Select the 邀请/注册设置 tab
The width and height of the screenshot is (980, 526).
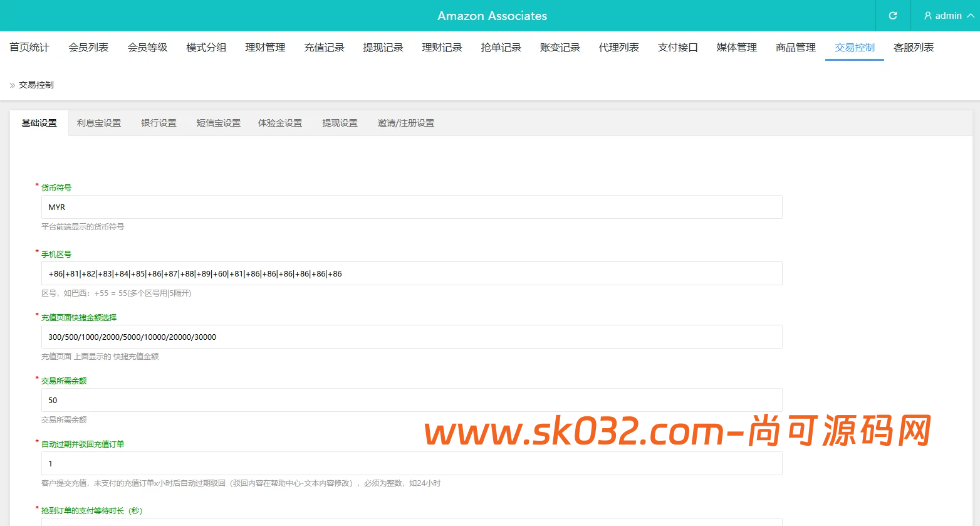pos(405,123)
